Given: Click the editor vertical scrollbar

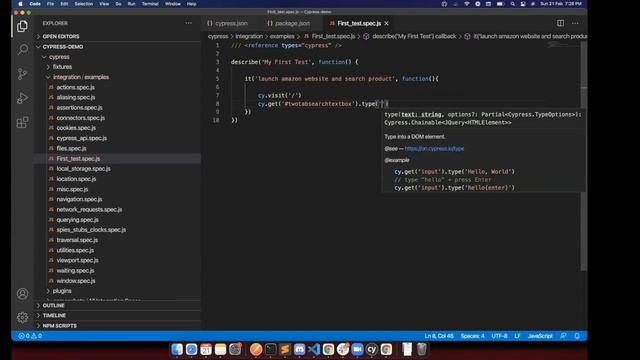Looking at the screenshot, I should click(584, 155).
